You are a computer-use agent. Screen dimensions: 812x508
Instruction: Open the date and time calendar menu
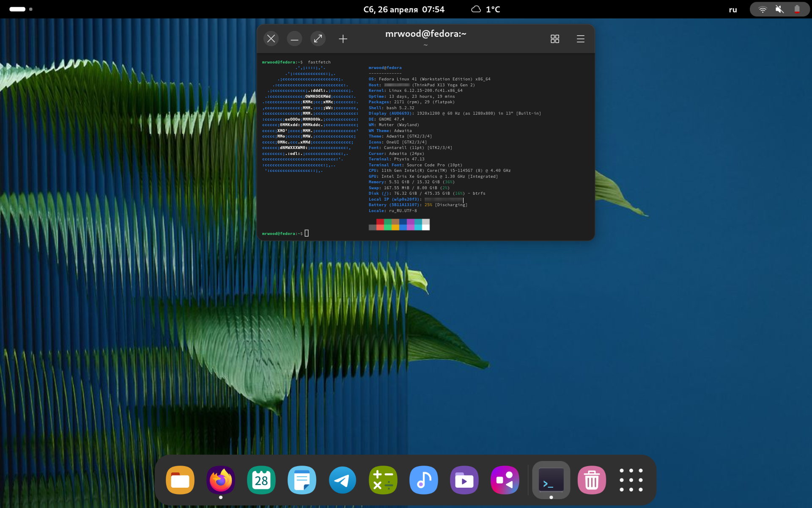[x=404, y=9]
